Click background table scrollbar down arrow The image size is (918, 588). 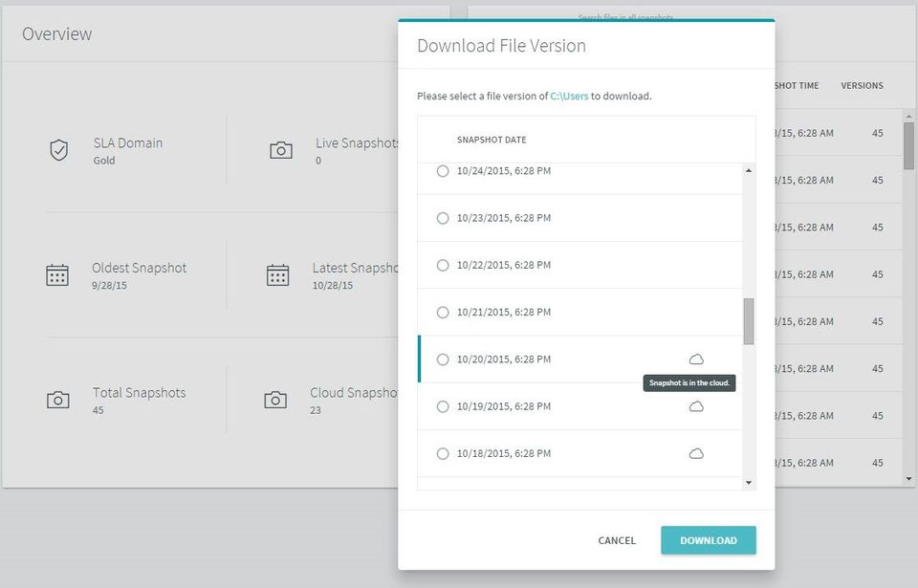pos(908,478)
